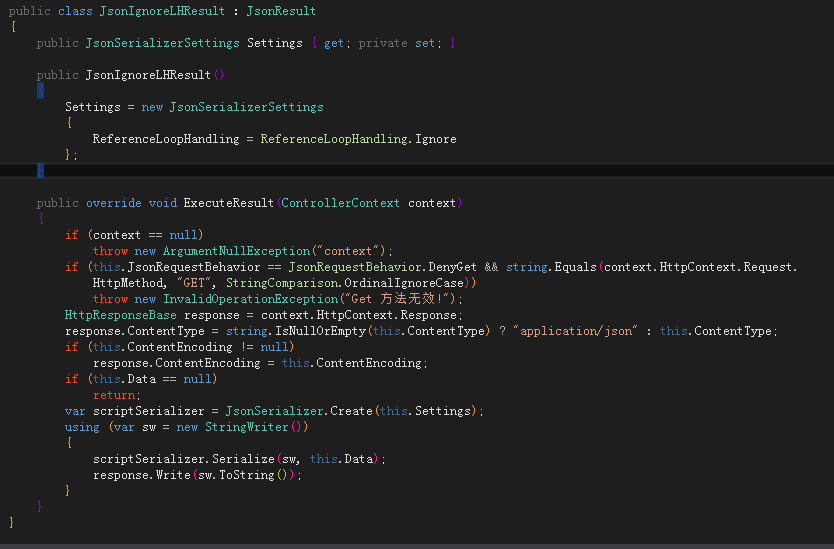Click the "GET" string literal
This screenshot has width=834, height=549.
click(x=194, y=282)
